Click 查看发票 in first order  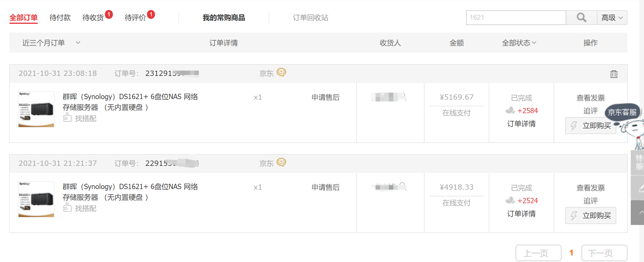point(590,98)
